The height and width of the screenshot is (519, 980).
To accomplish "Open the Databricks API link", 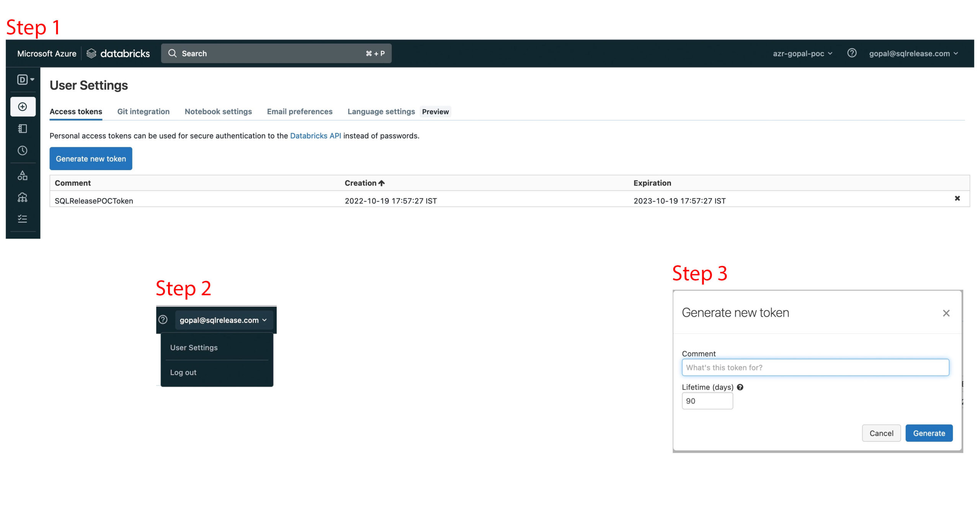I will [315, 136].
